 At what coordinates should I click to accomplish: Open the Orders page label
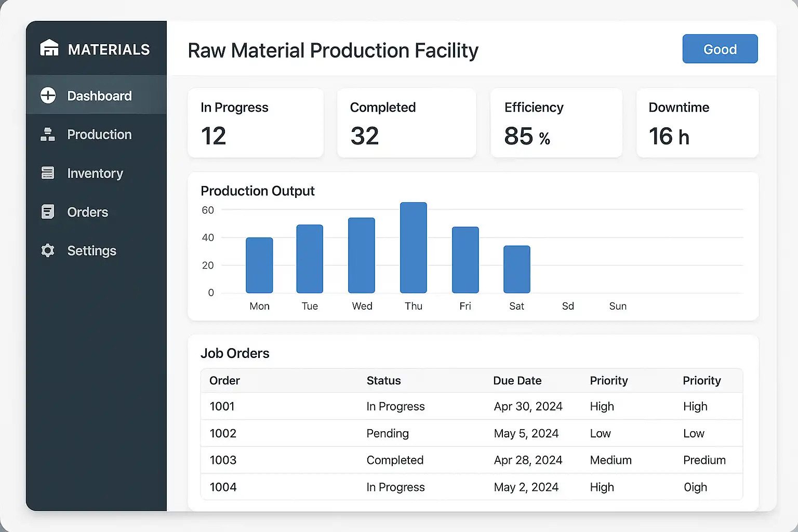click(x=88, y=212)
